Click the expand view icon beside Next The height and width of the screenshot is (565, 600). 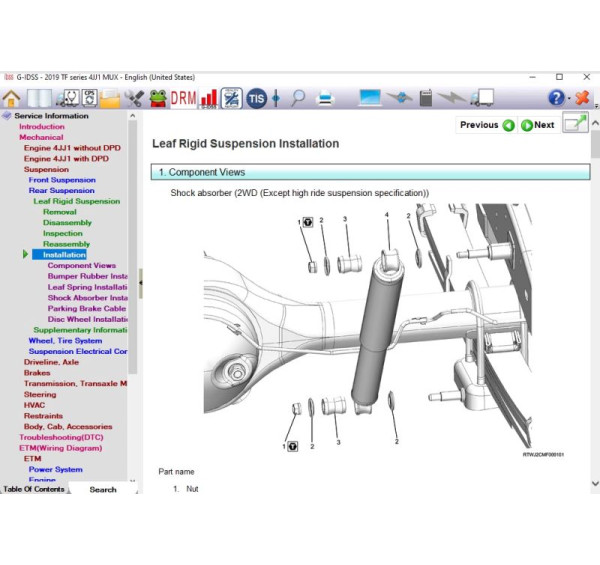pyautogui.click(x=575, y=124)
